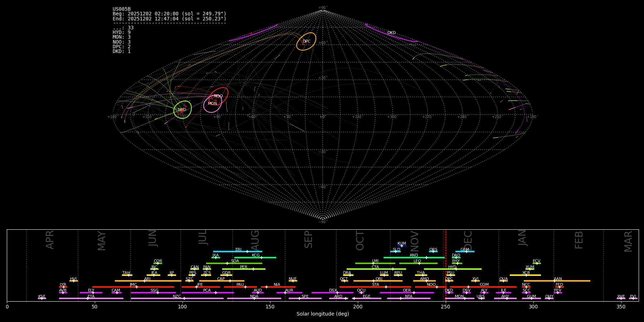Click the white peak marker on PER bar

coord(253,269)
